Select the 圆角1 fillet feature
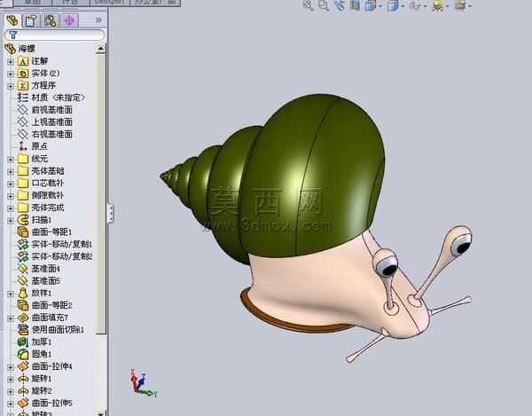The image size is (532, 416). 35,354
